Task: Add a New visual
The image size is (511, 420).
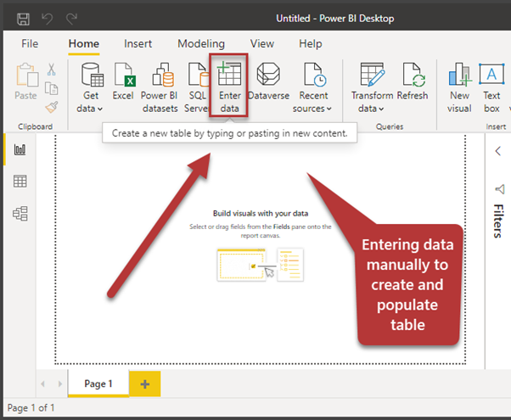Action: click(459, 88)
